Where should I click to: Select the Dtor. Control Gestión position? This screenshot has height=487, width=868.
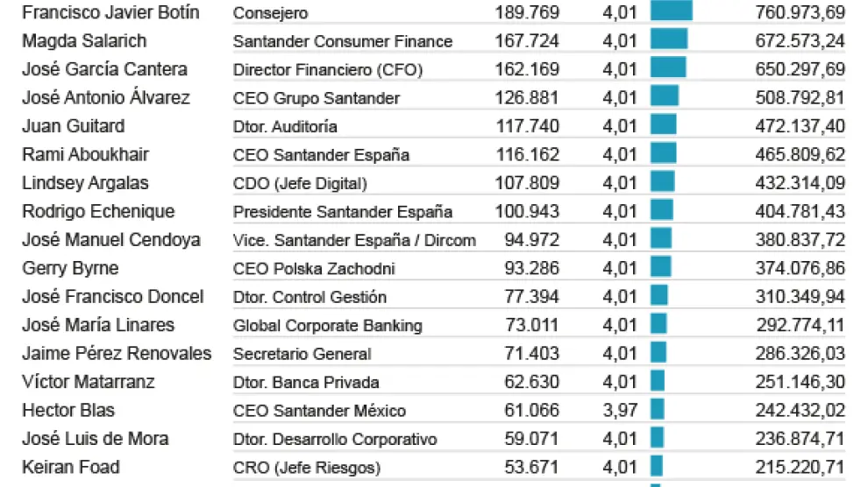(309, 297)
